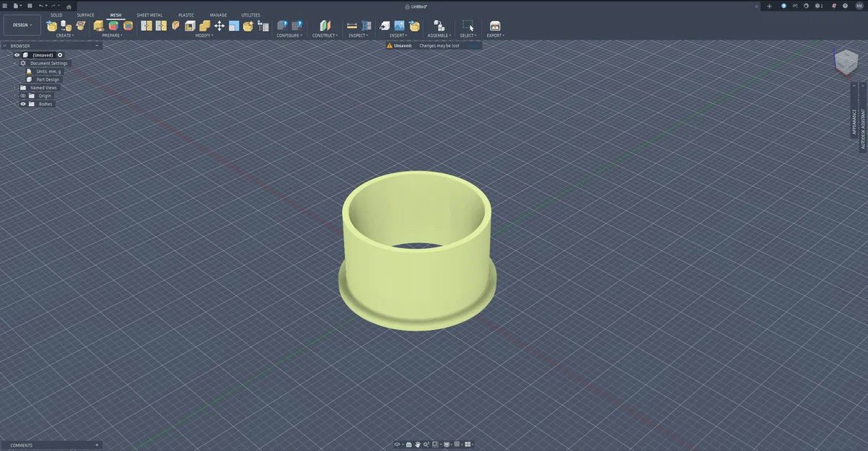Screen dimensions: 868x451
Task: Toggle visibility eye of the Origin folder
Action: [23, 96]
